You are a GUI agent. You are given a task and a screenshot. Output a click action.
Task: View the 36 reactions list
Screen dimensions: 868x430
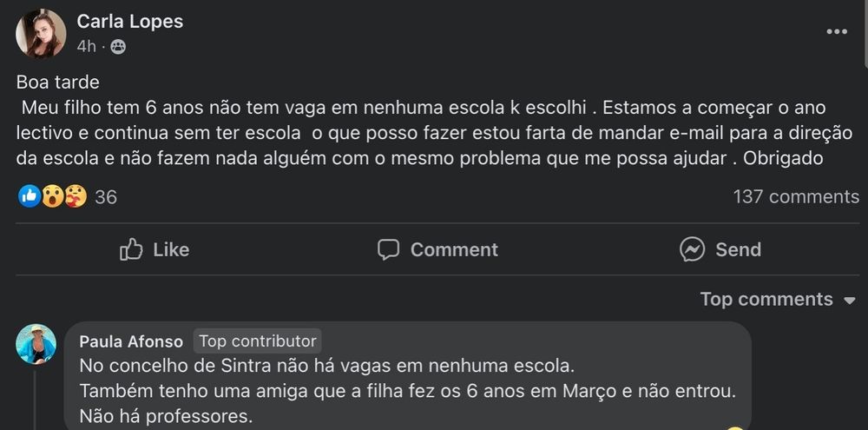coord(106,197)
